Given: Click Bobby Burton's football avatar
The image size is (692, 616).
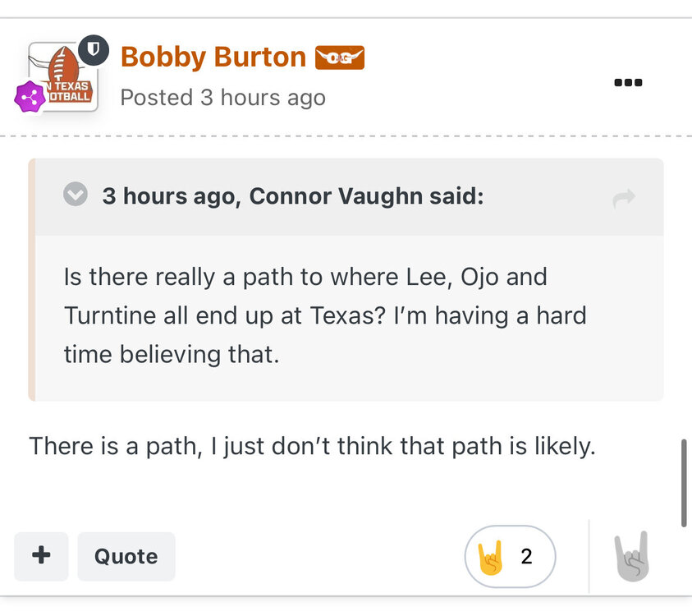Looking at the screenshot, I should [63, 76].
